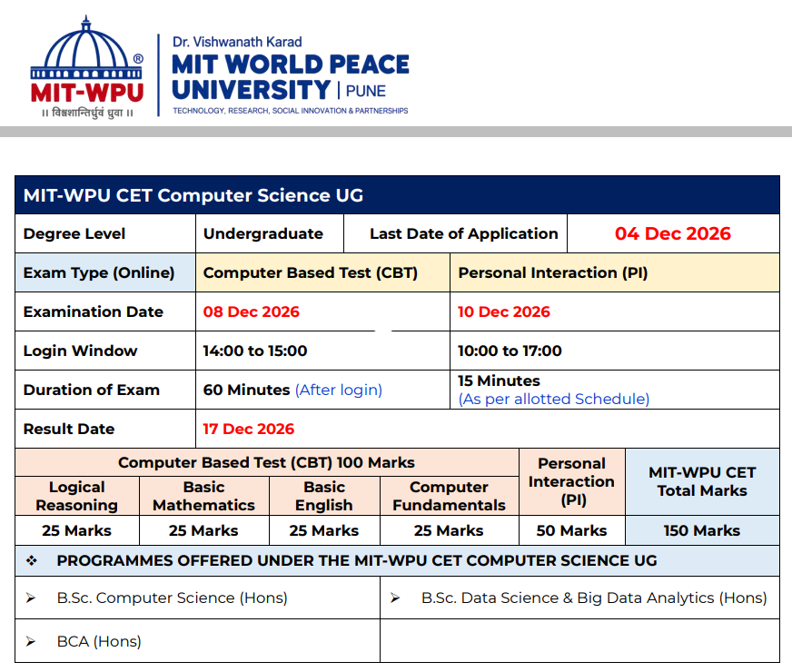Click Computer Based Test (CBT) header cell
The image size is (792, 672).
click(x=322, y=272)
